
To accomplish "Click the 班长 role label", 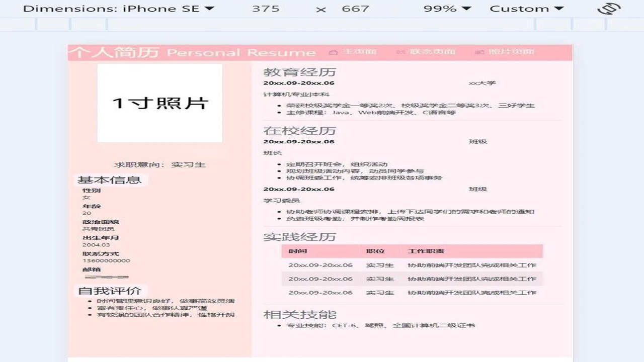I will (272, 153).
